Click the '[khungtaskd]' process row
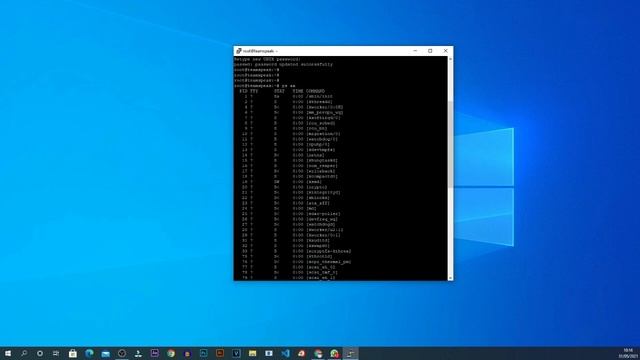The height and width of the screenshot is (360, 640). [289, 160]
